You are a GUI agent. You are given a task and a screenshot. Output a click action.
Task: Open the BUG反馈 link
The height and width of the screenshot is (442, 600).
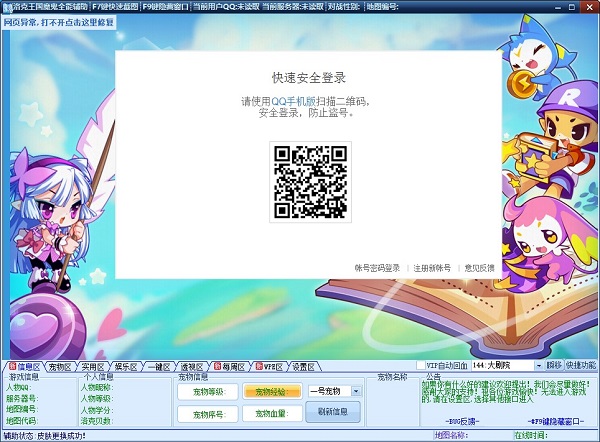pos(462,421)
